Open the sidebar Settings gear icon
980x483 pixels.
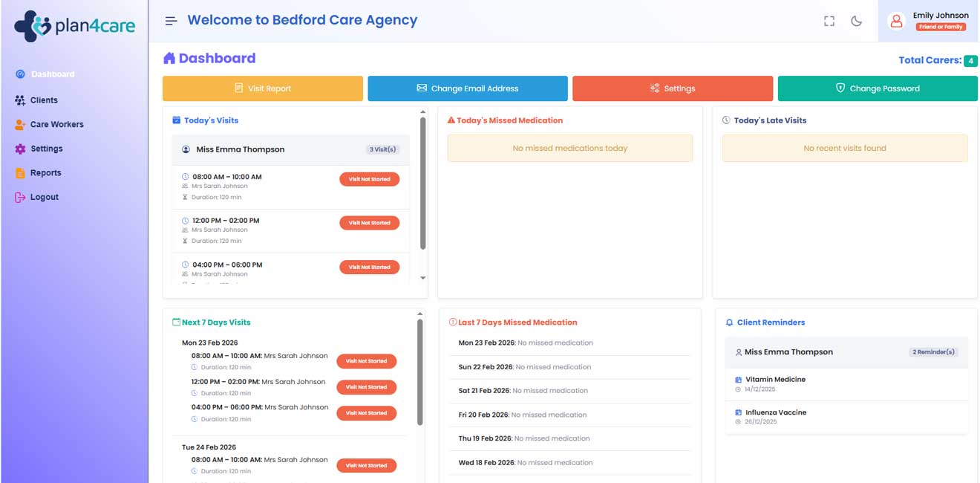pos(20,149)
